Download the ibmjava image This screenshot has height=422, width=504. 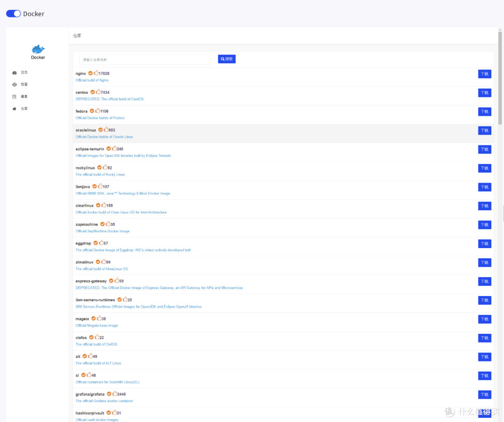pos(484,187)
